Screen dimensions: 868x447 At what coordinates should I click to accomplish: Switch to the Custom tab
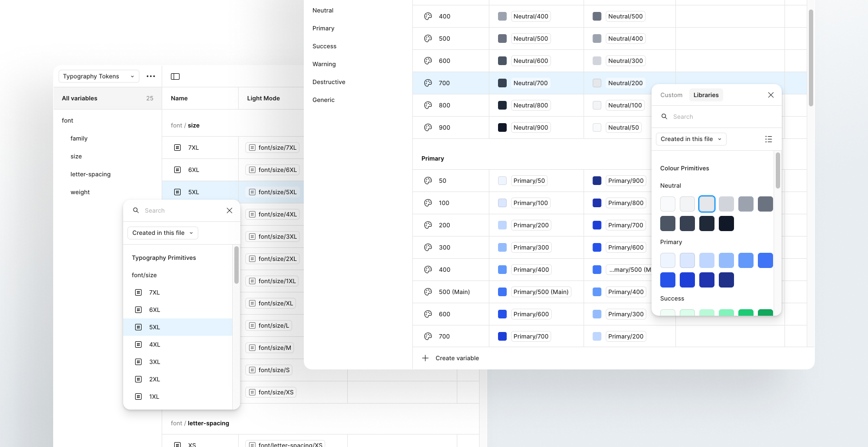pyautogui.click(x=671, y=95)
